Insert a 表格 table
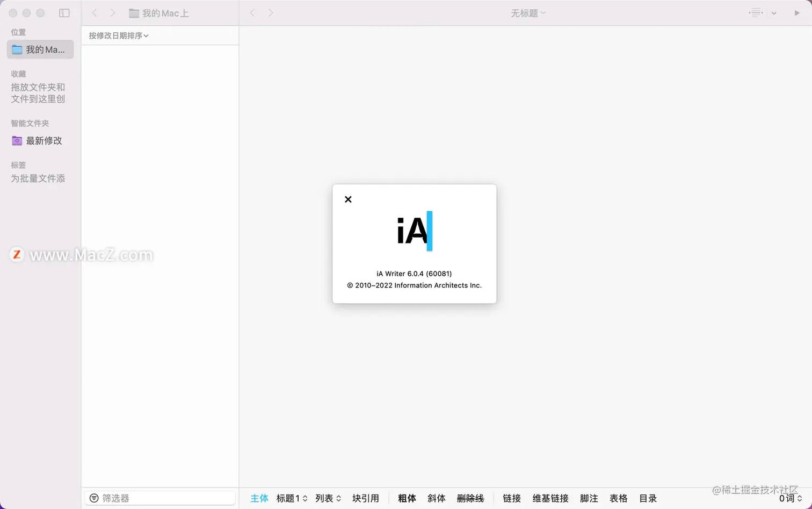The width and height of the screenshot is (812, 509). coord(619,498)
